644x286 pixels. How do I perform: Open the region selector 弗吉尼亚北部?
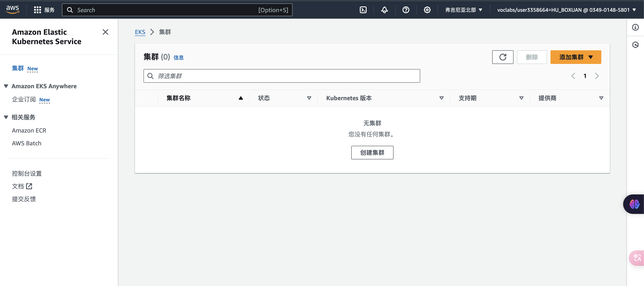463,10
